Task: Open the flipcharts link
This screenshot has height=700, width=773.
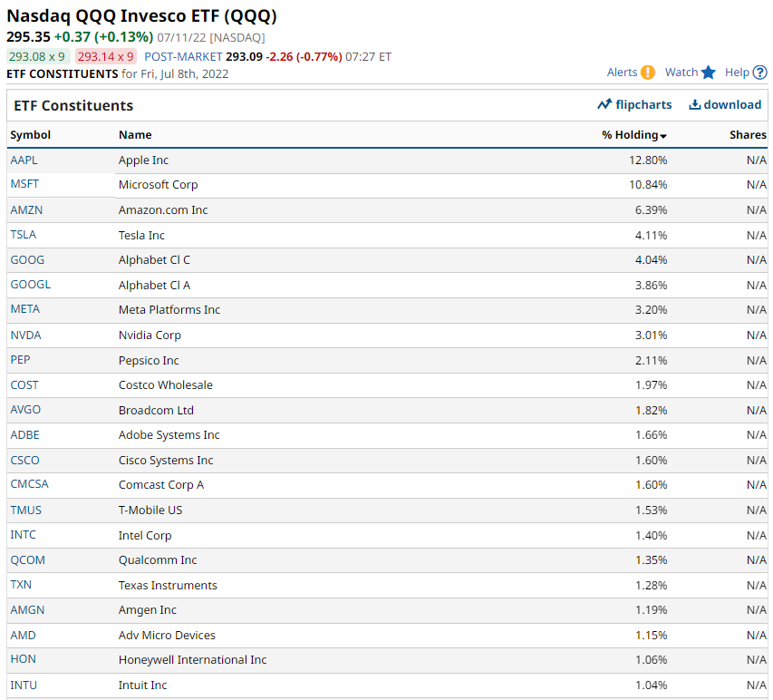Action: pos(643,104)
